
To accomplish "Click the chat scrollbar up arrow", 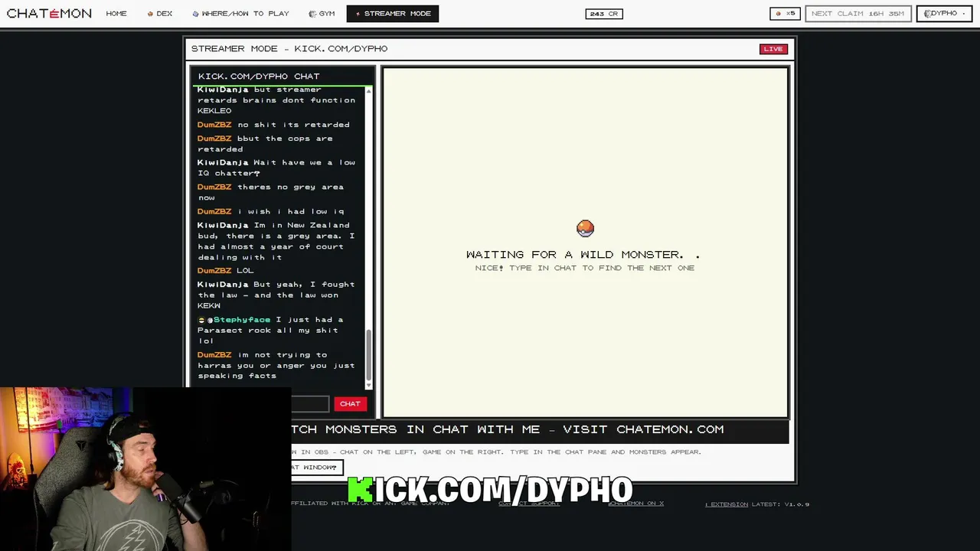I will click(369, 92).
